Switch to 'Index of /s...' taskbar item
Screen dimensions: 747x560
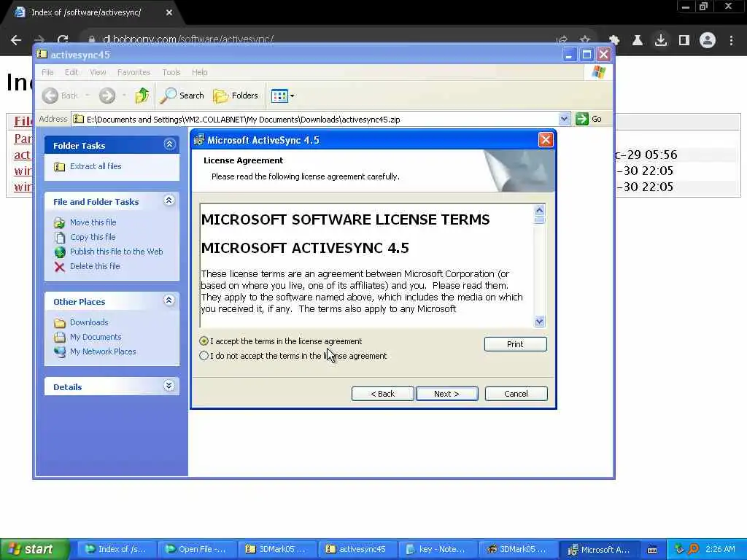pos(117,550)
